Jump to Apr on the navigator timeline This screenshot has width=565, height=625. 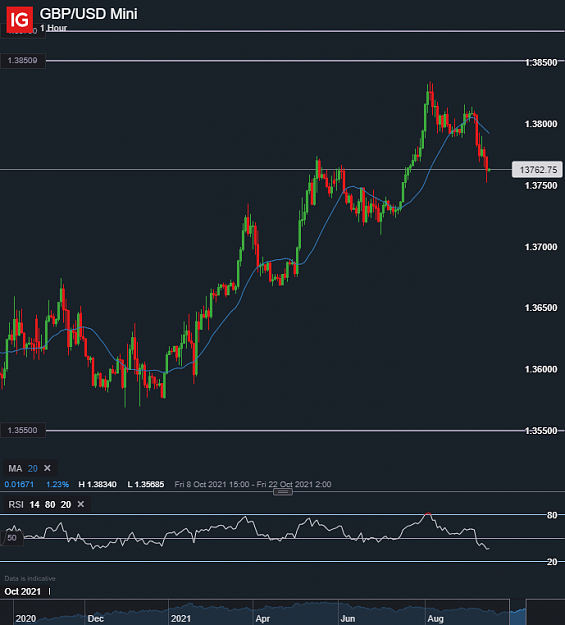(x=262, y=619)
